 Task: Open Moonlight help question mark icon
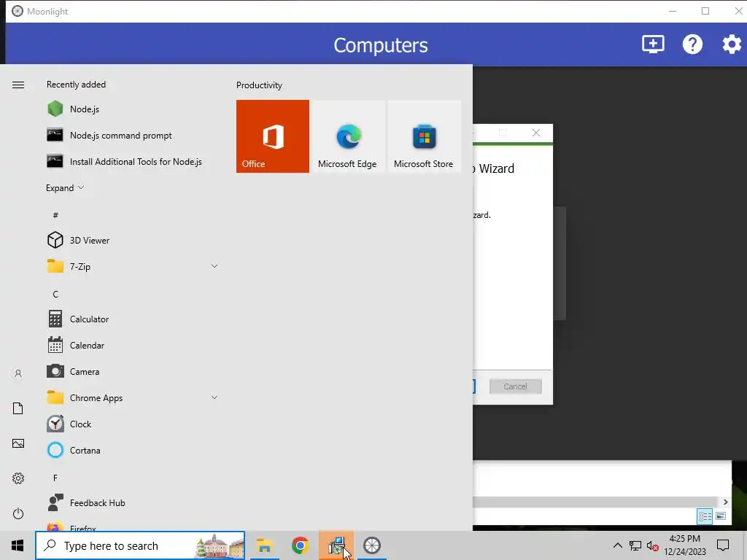(692, 44)
